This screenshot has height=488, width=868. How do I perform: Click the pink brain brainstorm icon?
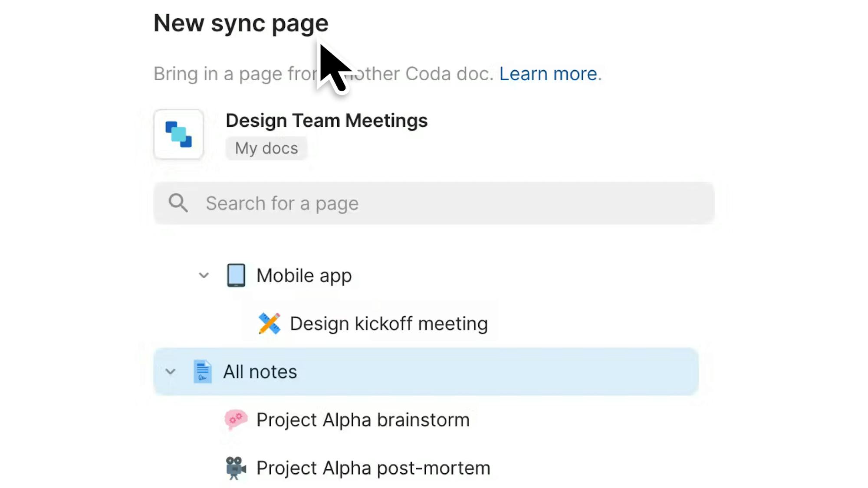coord(236,419)
